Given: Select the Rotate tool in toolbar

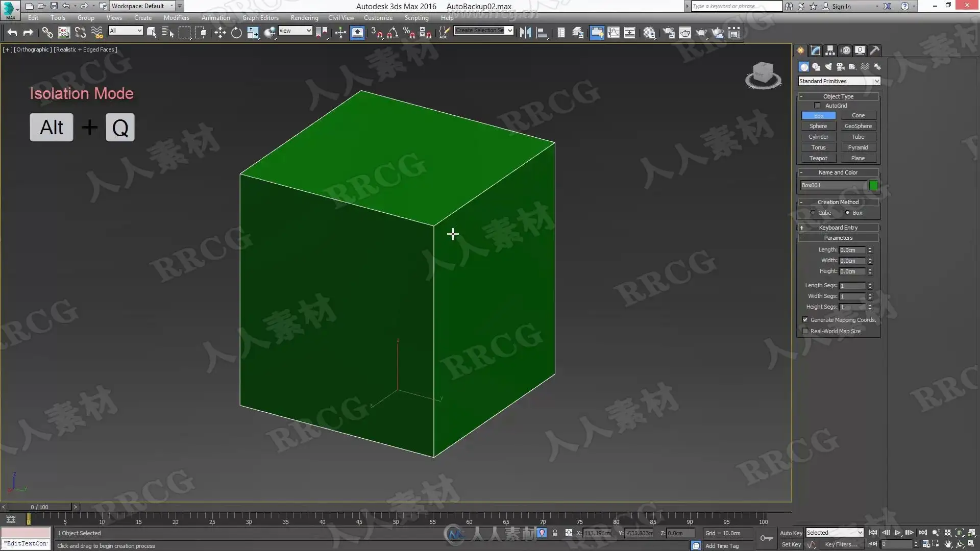Looking at the screenshot, I should (236, 33).
